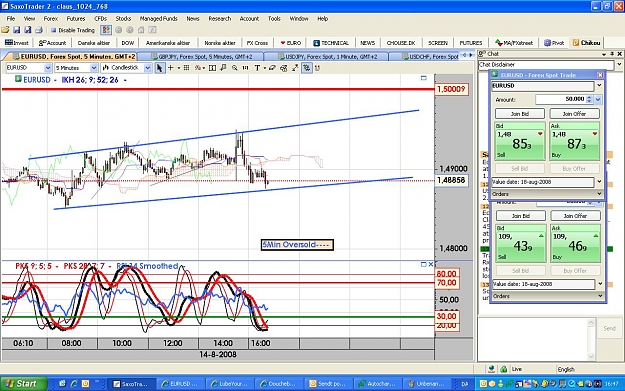Click the eraser icon on chart toolbar
This screenshot has height=391, width=625.
click(x=272, y=68)
